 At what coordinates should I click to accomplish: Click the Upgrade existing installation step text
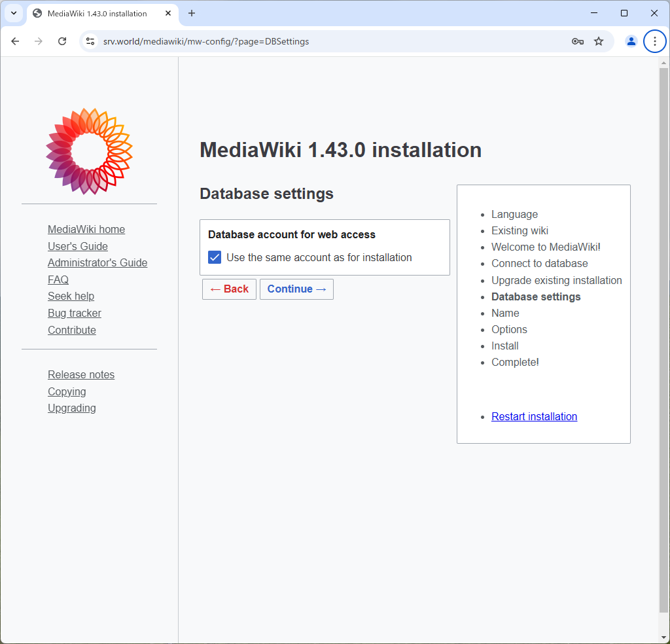[556, 280]
